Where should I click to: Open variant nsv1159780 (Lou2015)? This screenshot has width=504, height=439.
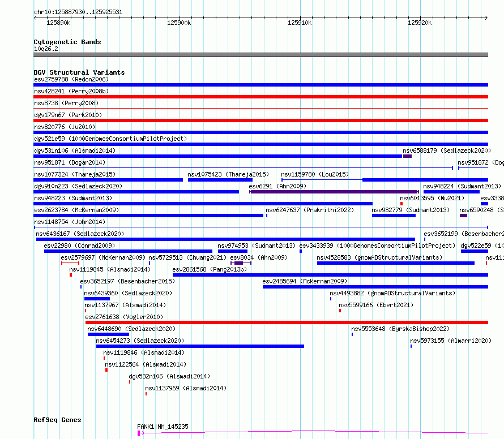pyautogui.click(x=315, y=174)
